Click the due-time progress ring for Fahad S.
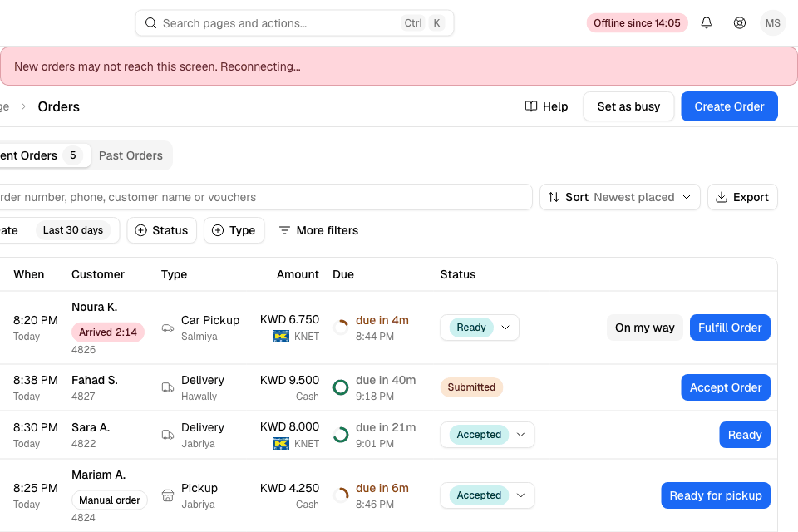The height and width of the screenshot is (532, 798). [341, 387]
